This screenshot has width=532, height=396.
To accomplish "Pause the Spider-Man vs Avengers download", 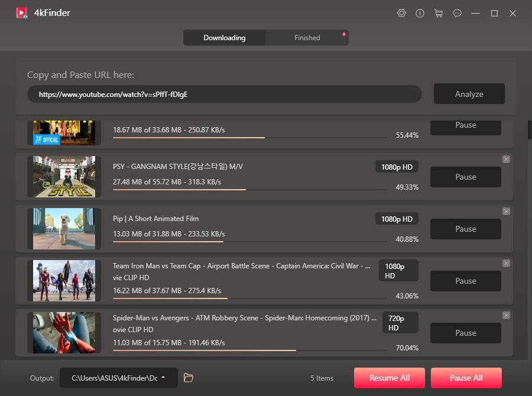I will click(465, 333).
